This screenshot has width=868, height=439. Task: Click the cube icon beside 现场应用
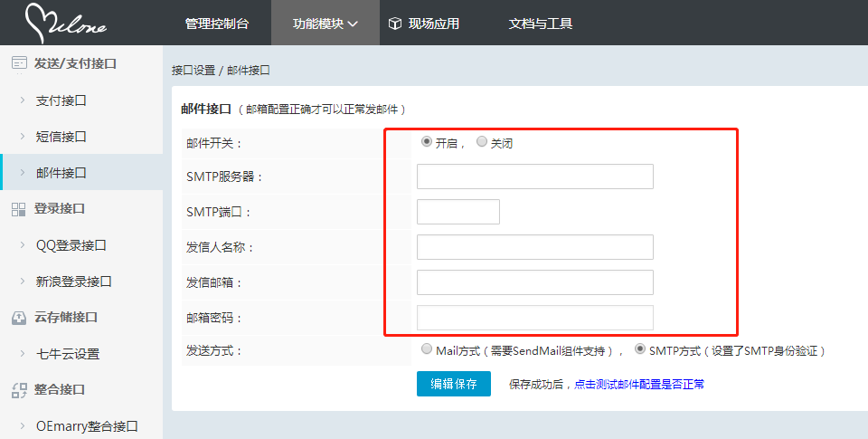(x=395, y=24)
